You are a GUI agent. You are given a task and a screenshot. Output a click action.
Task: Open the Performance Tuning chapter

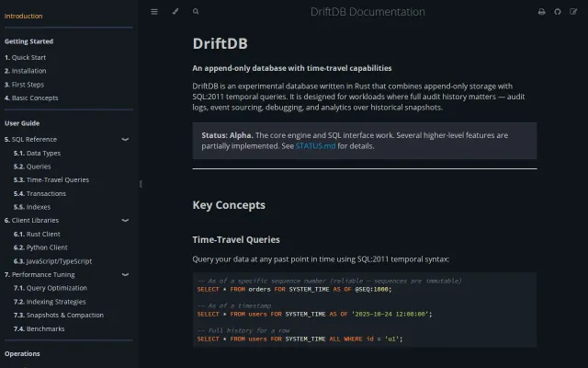click(x=40, y=274)
